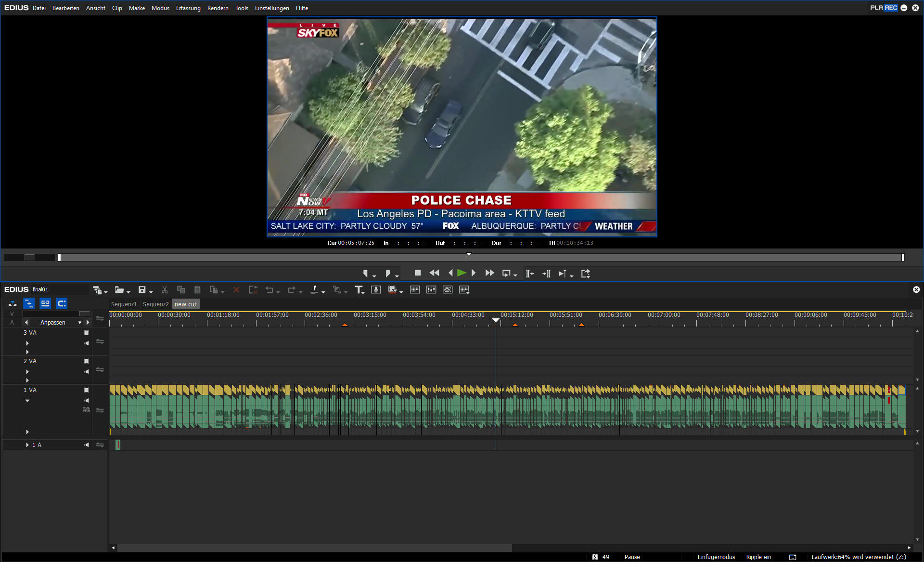
Task: Switch to the Sequenz1 tab
Action: 124,304
